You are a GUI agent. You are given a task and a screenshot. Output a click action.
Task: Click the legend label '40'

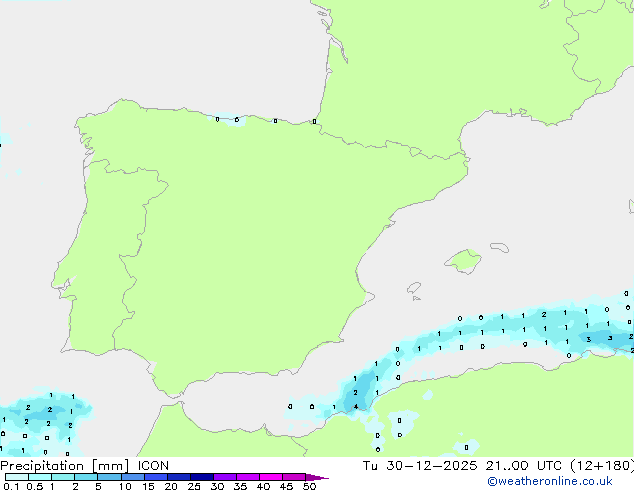point(263,486)
